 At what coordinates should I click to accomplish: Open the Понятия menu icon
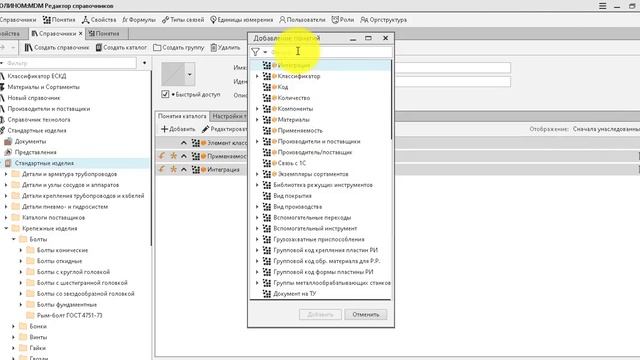point(47,20)
